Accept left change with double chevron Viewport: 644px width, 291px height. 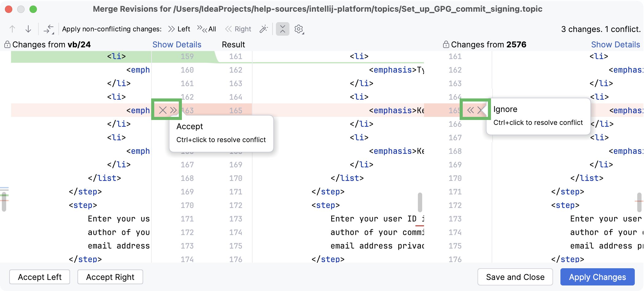click(174, 110)
